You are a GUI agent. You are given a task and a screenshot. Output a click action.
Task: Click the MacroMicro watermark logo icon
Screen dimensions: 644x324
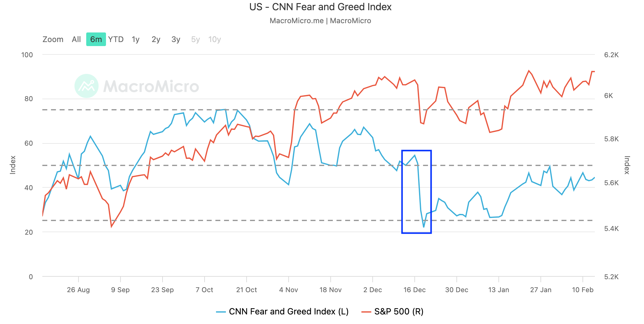click(87, 86)
